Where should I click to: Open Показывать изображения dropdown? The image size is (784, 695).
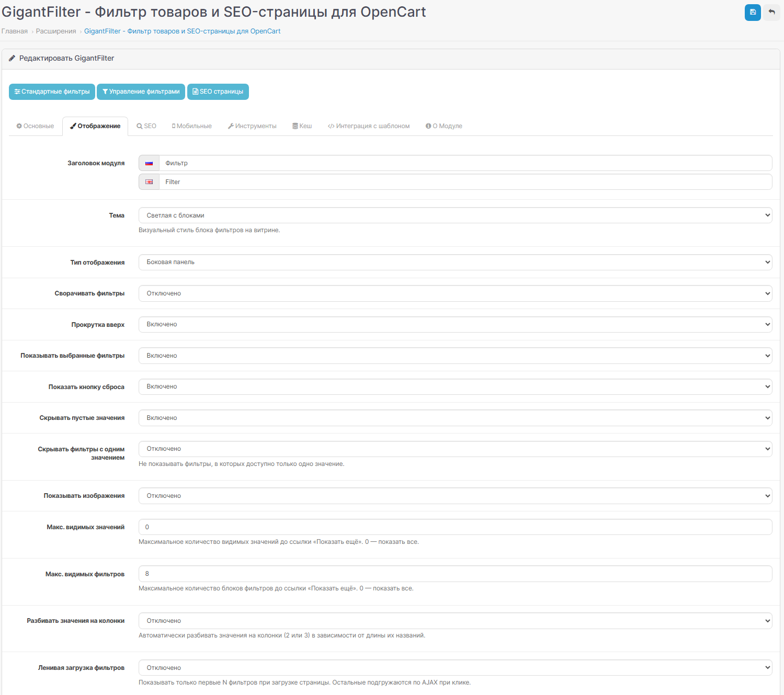(455, 496)
